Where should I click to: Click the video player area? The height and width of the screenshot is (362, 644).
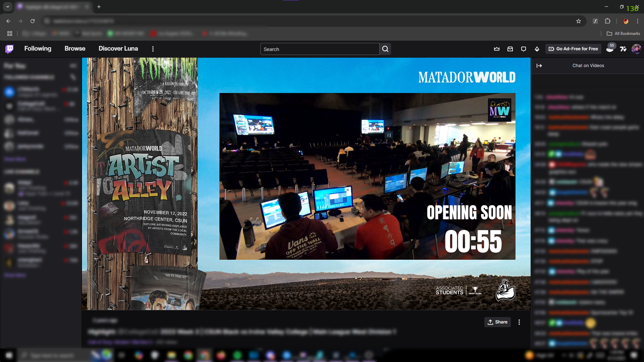pos(306,184)
